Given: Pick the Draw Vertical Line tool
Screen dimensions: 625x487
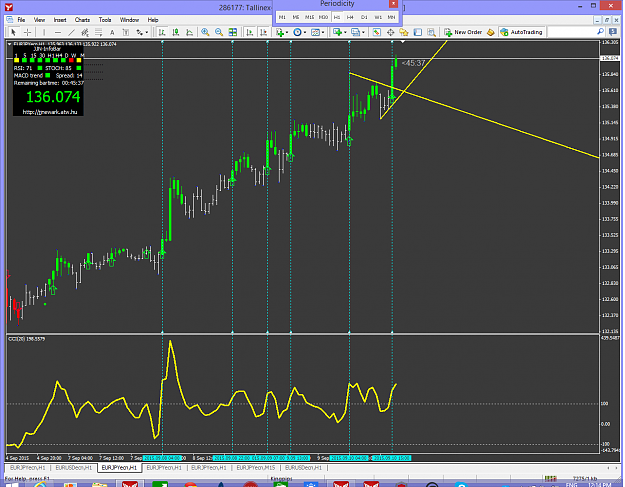Looking at the screenshot, I should pyautogui.click(x=44, y=32).
